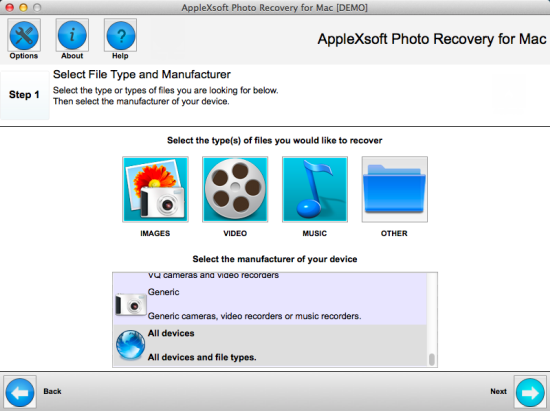
Task: Click the All devices globe icon
Action: 130,345
